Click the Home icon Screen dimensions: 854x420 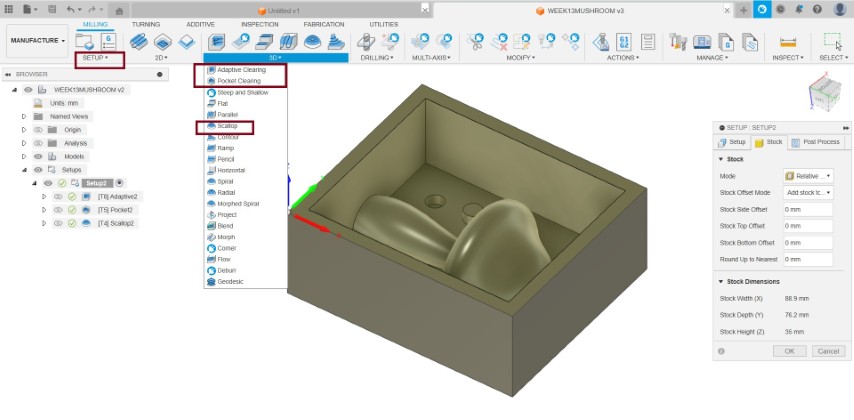tap(120, 10)
